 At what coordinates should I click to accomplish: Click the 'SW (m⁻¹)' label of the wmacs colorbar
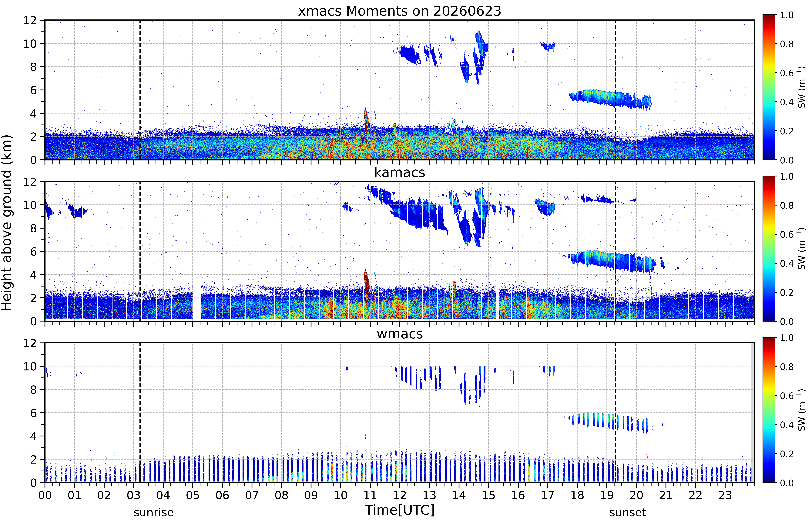coord(802,410)
